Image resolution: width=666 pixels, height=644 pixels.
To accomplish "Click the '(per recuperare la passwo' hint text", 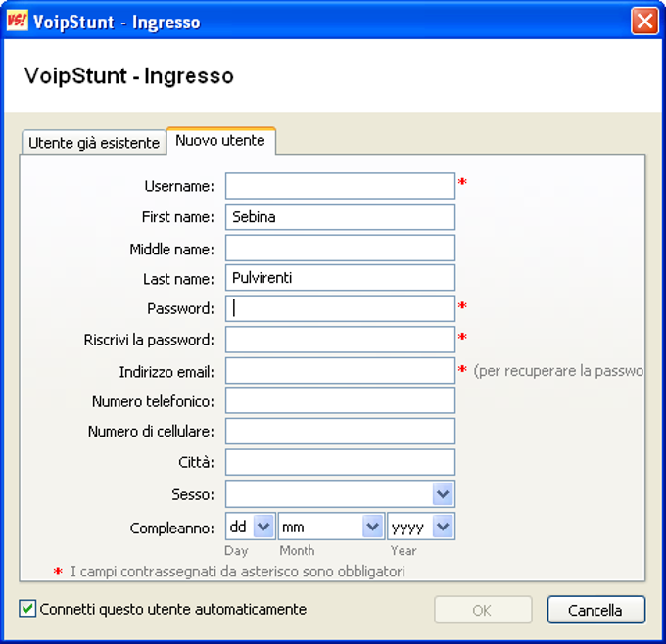I will point(558,371).
